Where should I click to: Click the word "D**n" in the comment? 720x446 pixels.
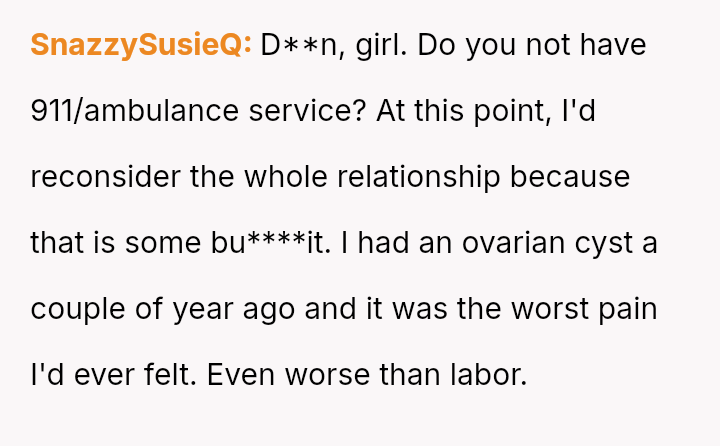[297, 46]
